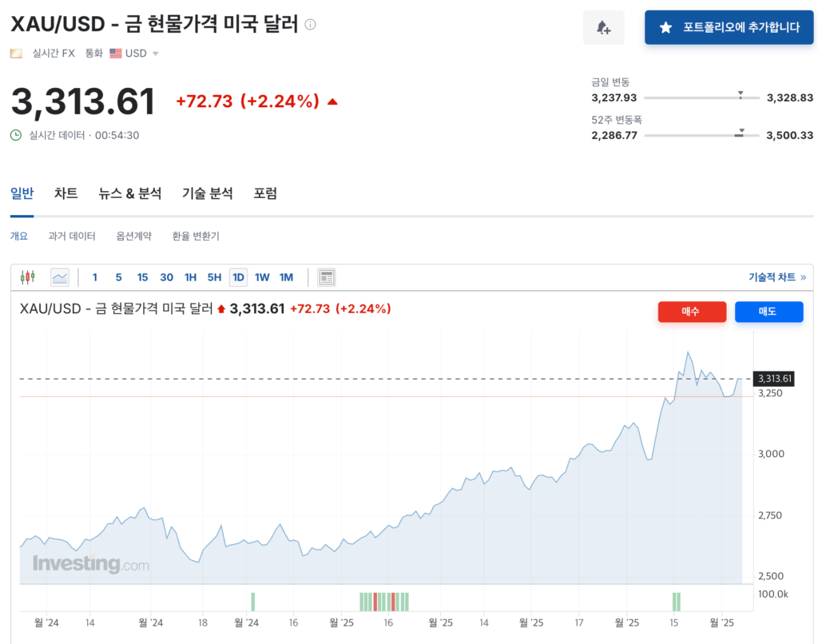
Task: Click the blue 매도 sell button
Action: click(x=769, y=312)
